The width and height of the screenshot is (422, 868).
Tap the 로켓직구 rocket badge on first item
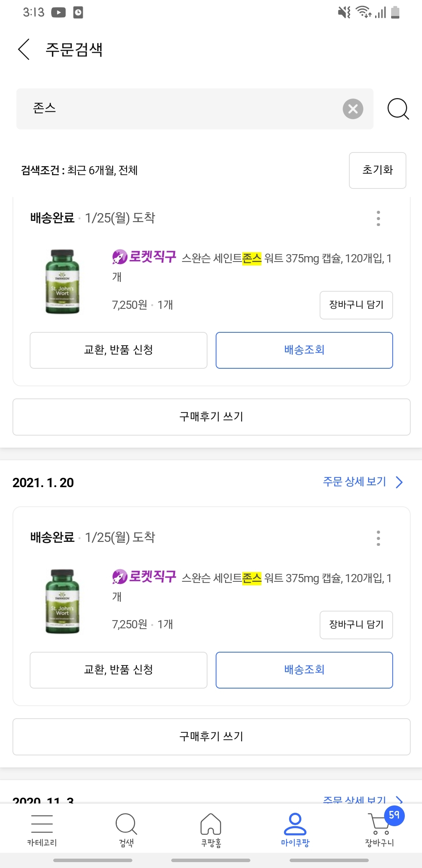point(144,257)
